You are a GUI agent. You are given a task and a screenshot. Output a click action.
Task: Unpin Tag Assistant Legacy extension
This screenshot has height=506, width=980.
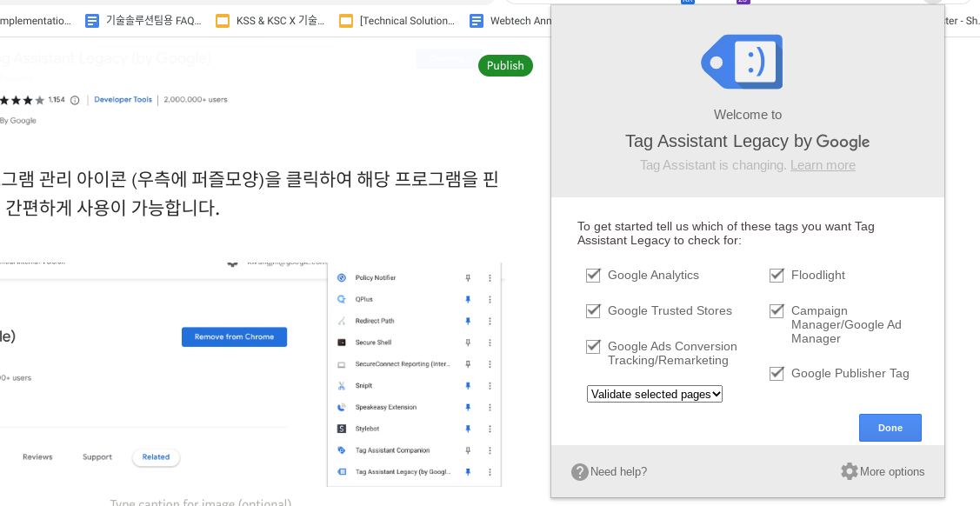[468, 471]
